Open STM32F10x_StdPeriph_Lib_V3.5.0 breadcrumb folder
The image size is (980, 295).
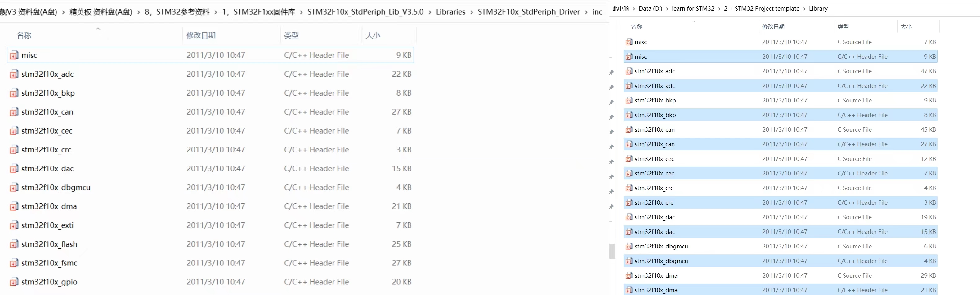365,12
